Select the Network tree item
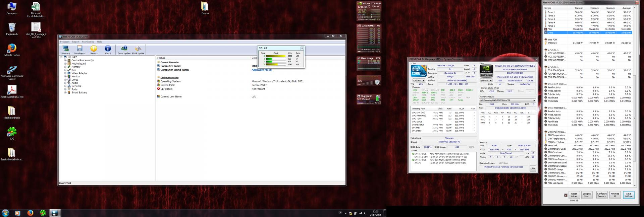The width and height of the screenshot is (644, 217). [76, 86]
